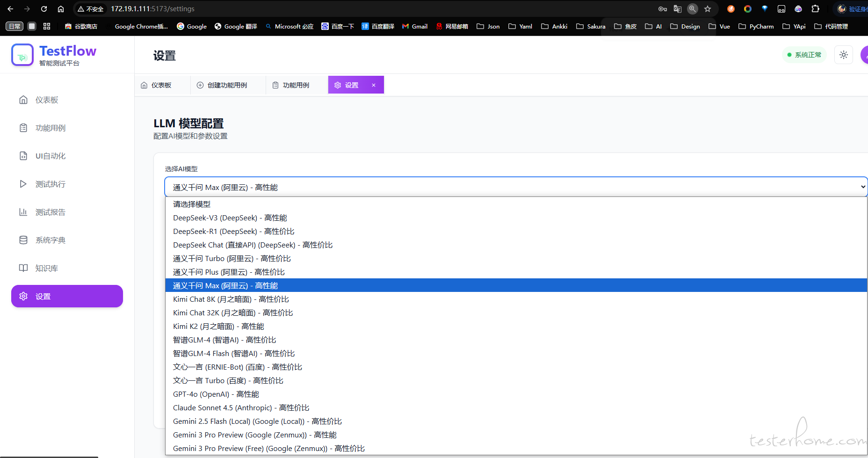
Task: Choose DeepSeek-V3 from model list
Action: click(x=230, y=218)
